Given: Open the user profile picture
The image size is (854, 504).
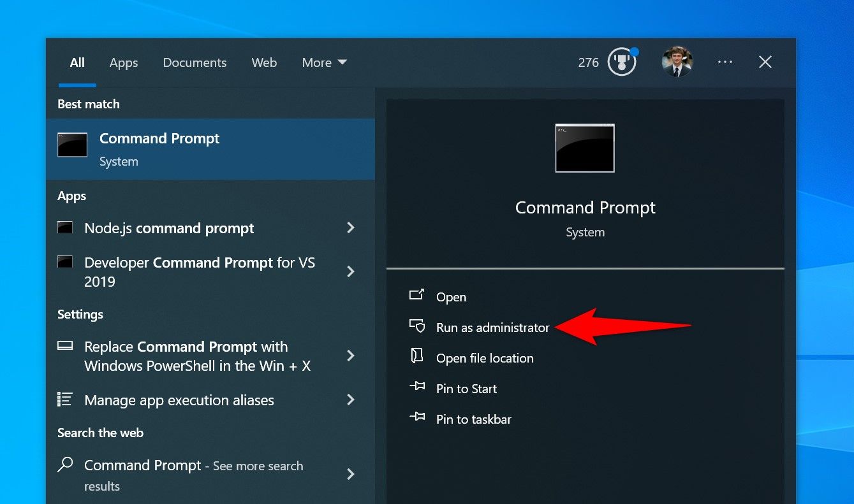Looking at the screenshot, I should click(x=677, y=62).
